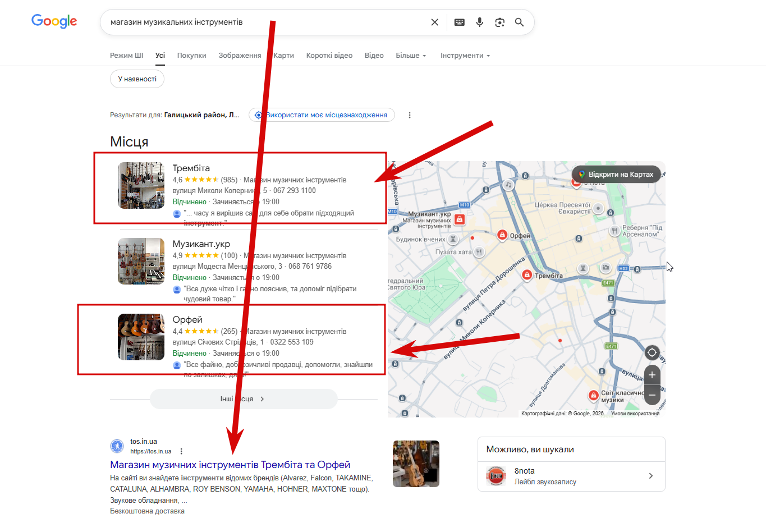Toggle the У наявності filter chip

tap(137, 79)
